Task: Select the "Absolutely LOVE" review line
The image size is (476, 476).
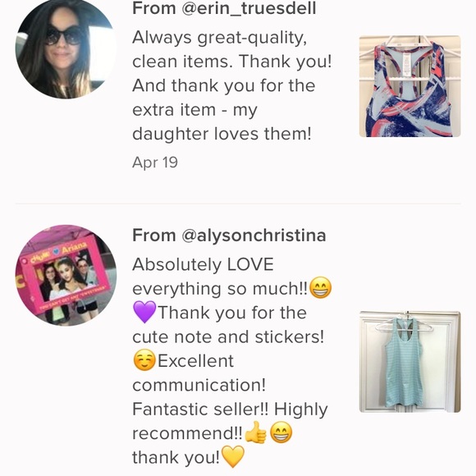Action: (x=203, y=264)
